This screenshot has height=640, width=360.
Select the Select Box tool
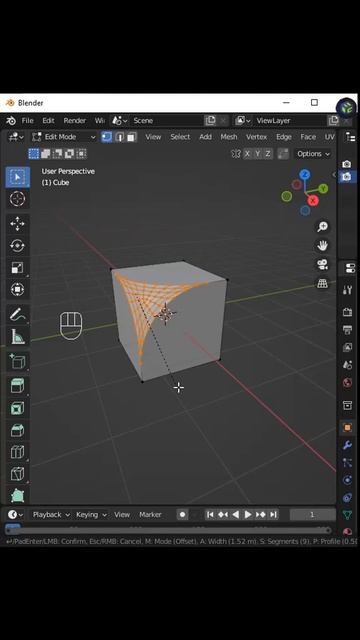[17, 177]
